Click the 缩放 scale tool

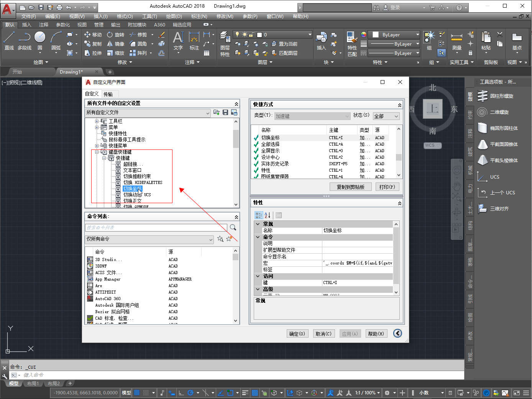(x=116, y=53)
